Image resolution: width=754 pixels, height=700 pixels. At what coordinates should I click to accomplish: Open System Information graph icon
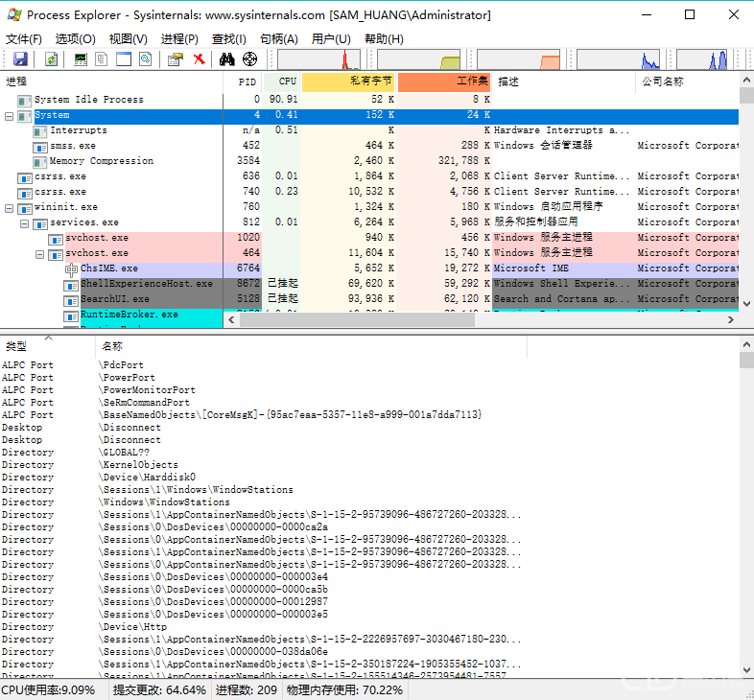tap(81, 59)
